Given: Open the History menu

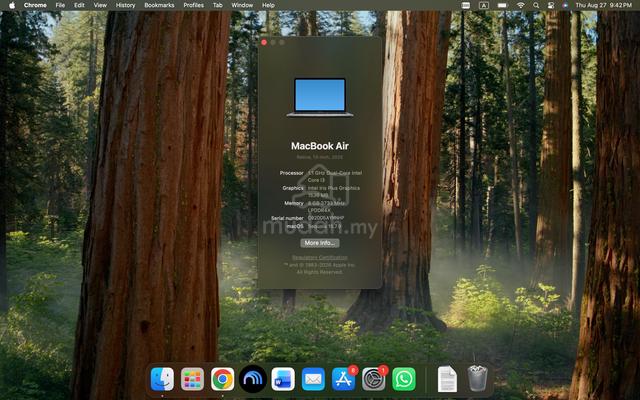Looking at the screenshot, I should (x=125, y=5).
